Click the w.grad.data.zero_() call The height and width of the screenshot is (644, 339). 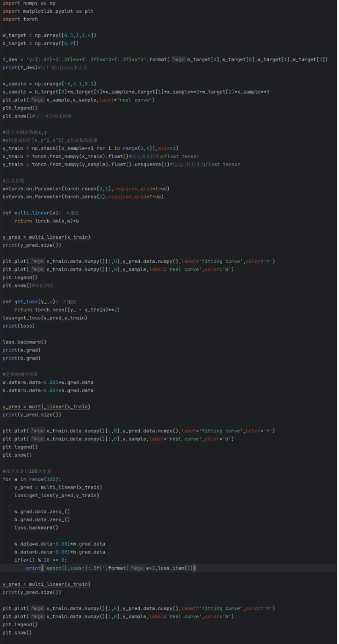(x=42, y=512)
